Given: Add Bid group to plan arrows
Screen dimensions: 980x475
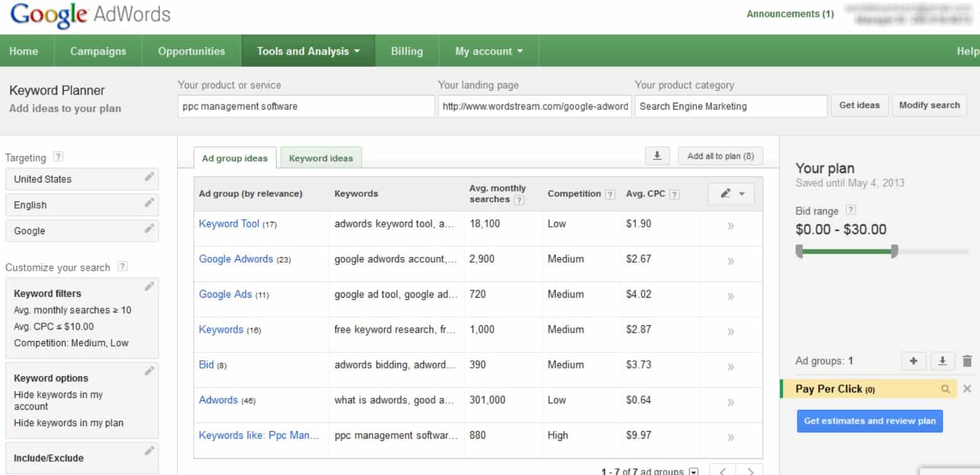Looking at the screenshot, I should pos(730,367).
